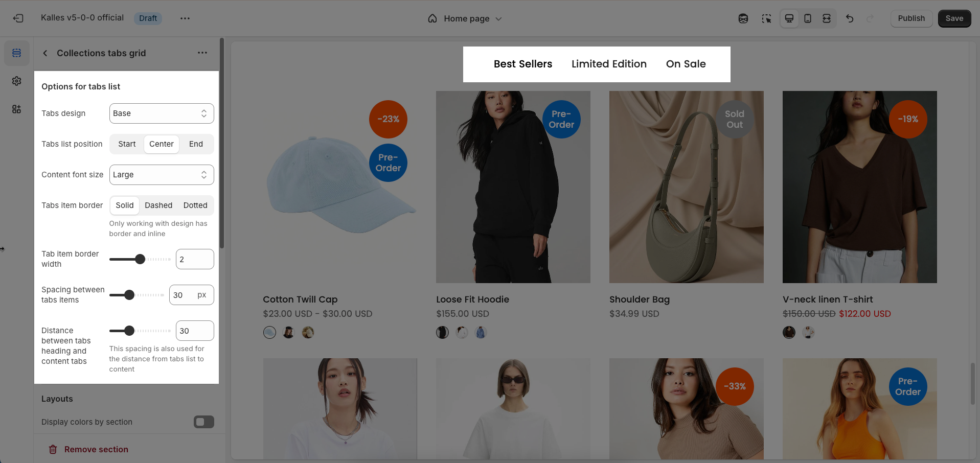The width and height of the screenshot is (980, 463).
Task: Click the V-neck linen T-shirt product image
Action: tap(860, 187)
